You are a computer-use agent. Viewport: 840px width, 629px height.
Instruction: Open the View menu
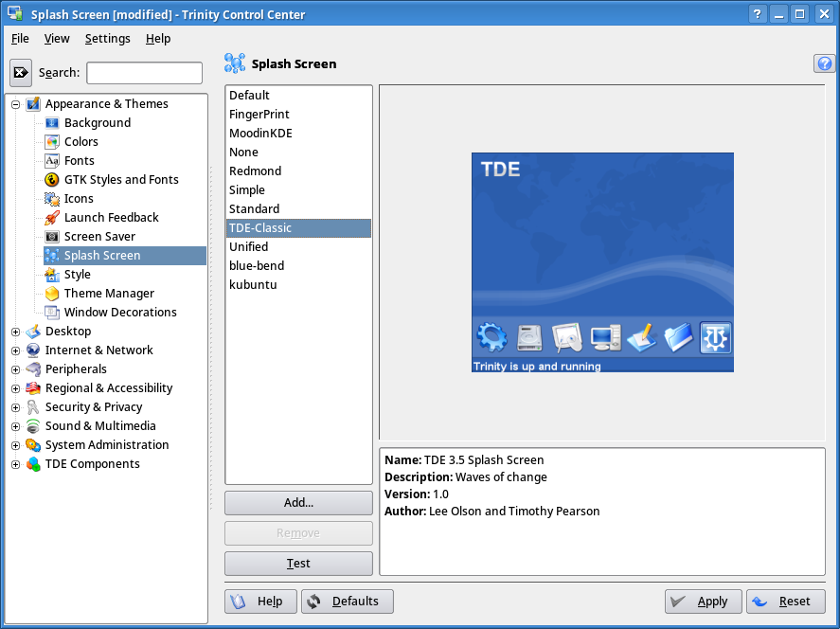click(x=57, y=39)
